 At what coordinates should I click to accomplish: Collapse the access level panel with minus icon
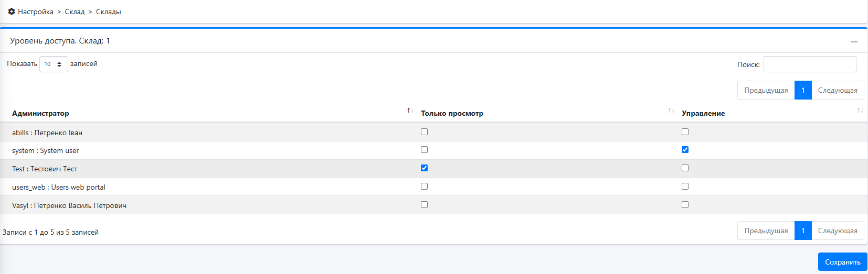click(x=854, y=41)
